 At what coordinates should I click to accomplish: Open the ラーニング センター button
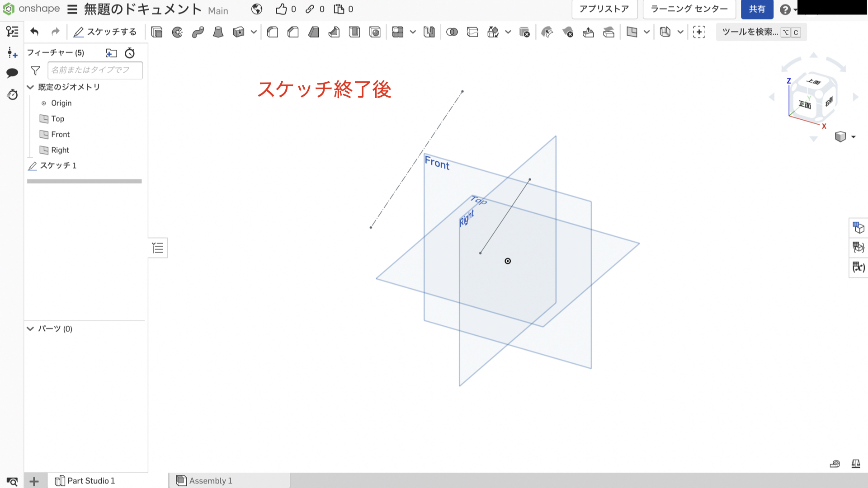click(689, 9)
